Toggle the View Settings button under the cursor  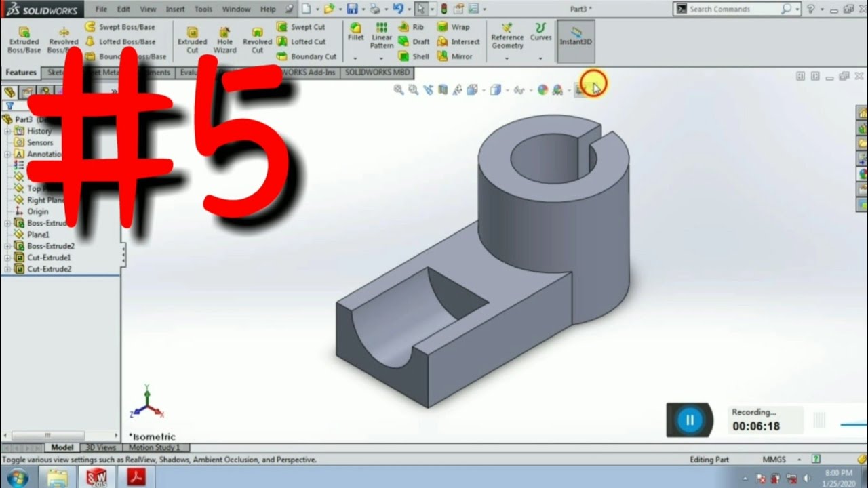pos(582,89)
